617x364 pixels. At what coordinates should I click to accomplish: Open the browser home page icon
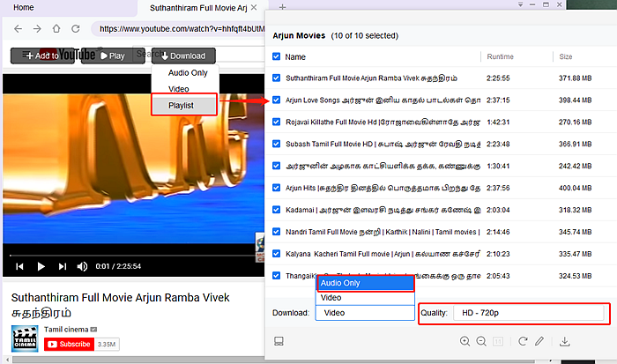click(56, 29)
